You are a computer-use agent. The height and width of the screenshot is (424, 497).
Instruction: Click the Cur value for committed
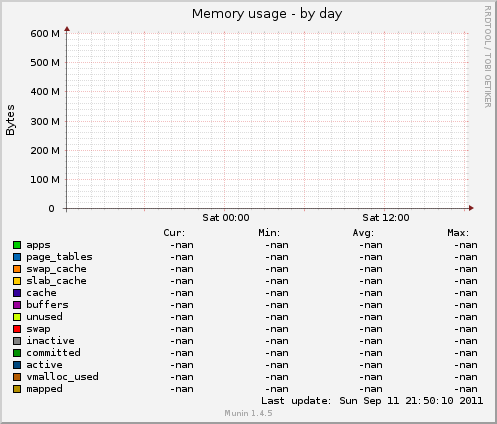coord(182,353)
